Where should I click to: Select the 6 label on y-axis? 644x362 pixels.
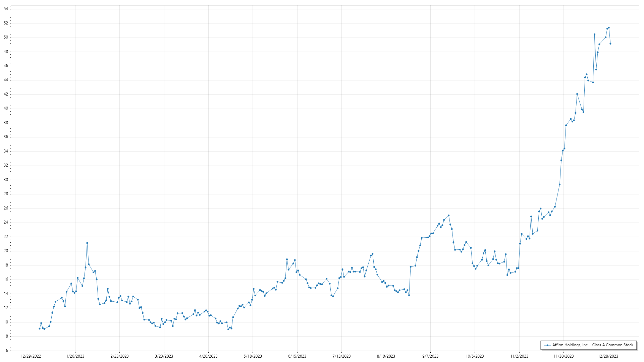coord(7,351)
